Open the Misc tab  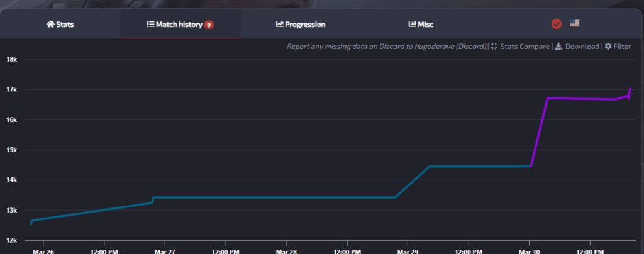pos(421,25)
